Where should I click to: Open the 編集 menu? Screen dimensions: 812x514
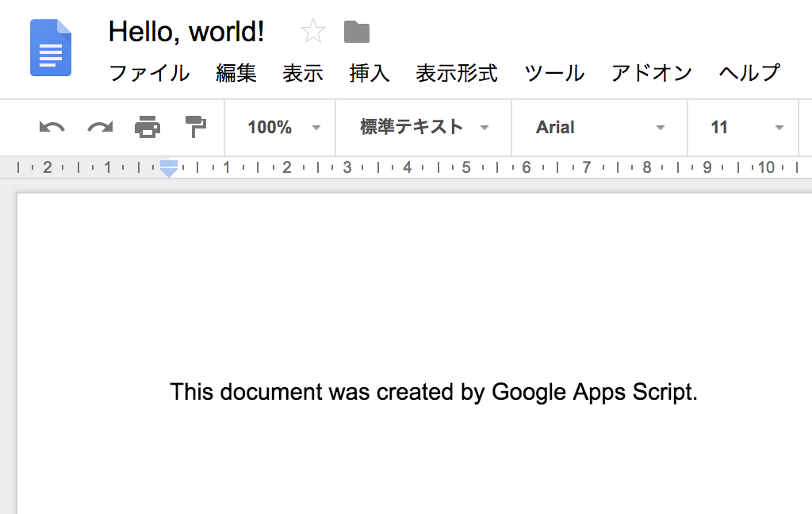pyautogui.click(x=236, y=74)
